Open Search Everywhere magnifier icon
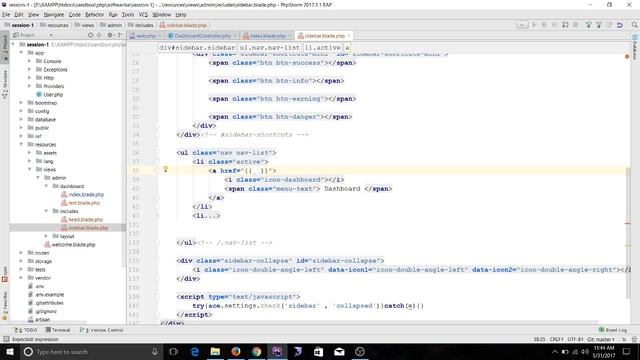 coord(635,25)
